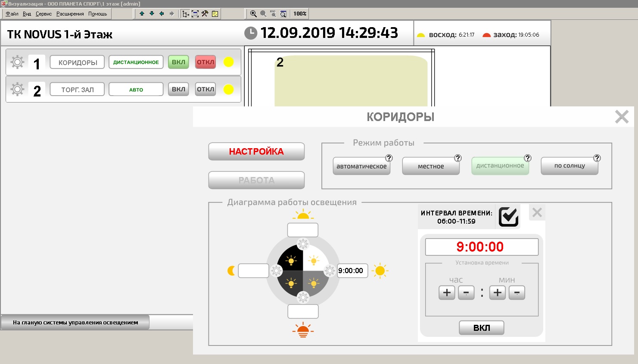638x364 pixels.
Task: Go to main lighting control system page
Action: click(75, 322)
